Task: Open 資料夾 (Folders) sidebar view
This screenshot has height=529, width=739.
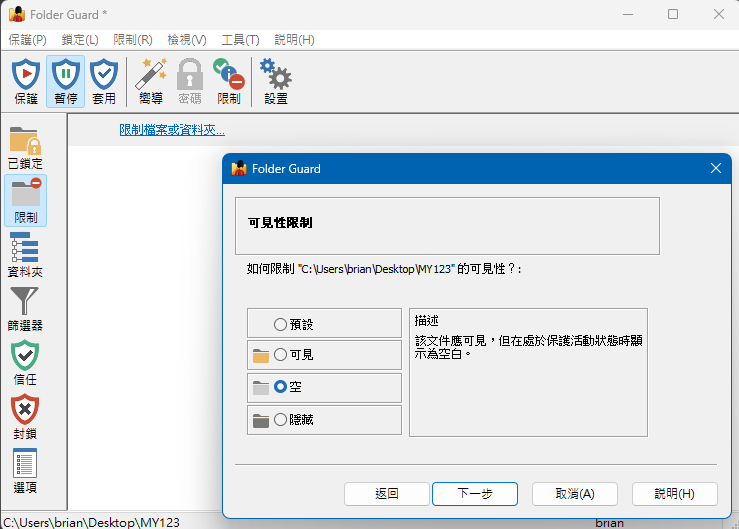Action: [x=26, y=255]
